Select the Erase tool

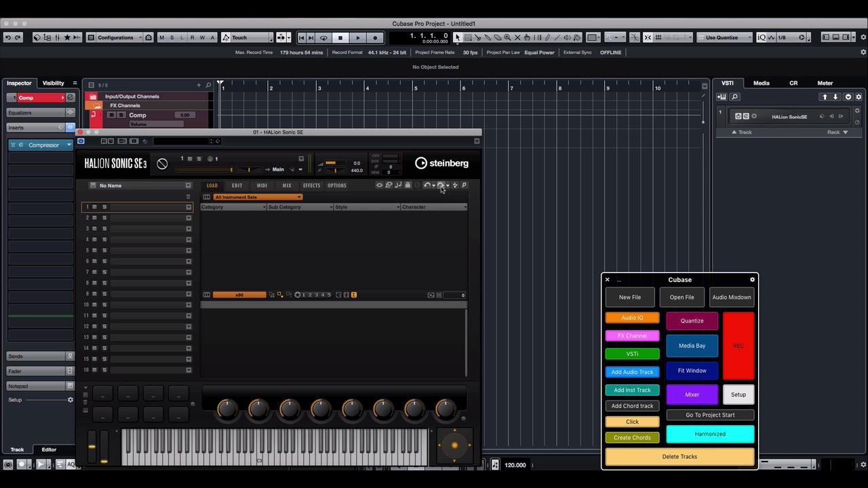click(x=498, y=37)
